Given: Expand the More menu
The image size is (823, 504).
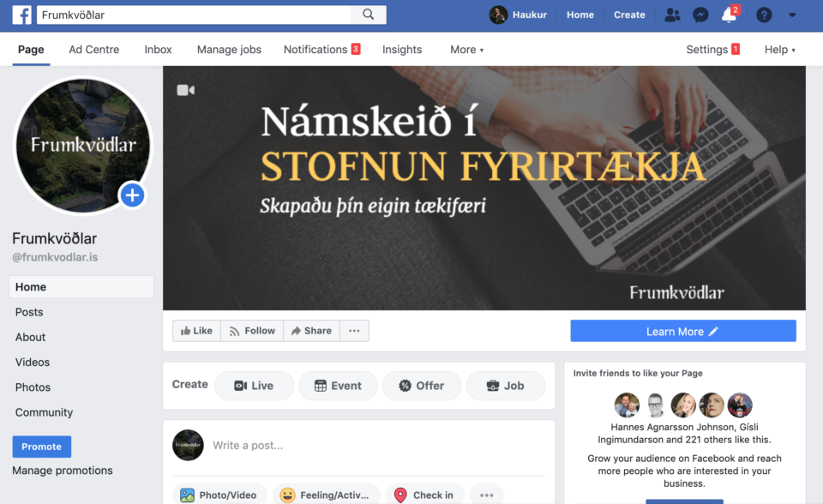Looking at the screenshot, I should [x=466, y=50].
